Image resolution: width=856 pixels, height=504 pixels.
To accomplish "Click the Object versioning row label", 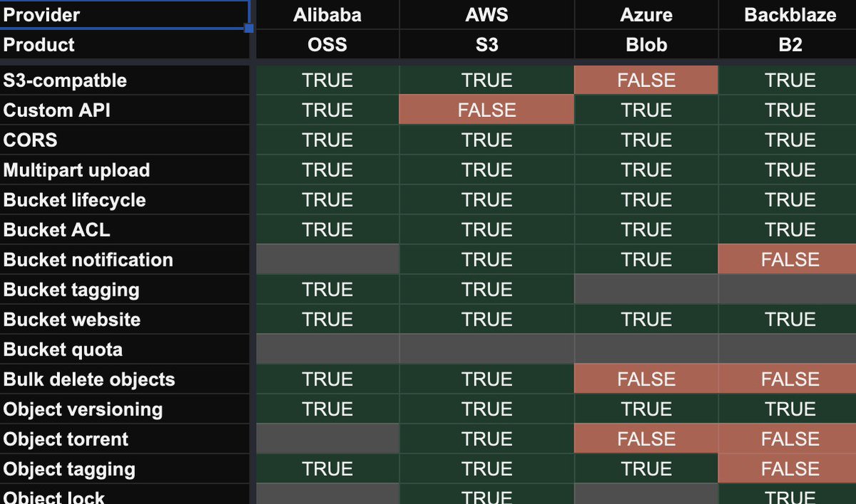I will pos(125,409).
